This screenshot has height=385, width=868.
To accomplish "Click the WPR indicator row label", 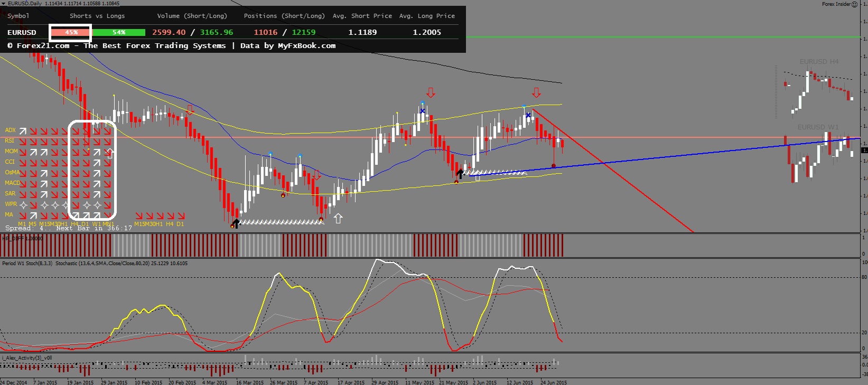I will 11,204.
